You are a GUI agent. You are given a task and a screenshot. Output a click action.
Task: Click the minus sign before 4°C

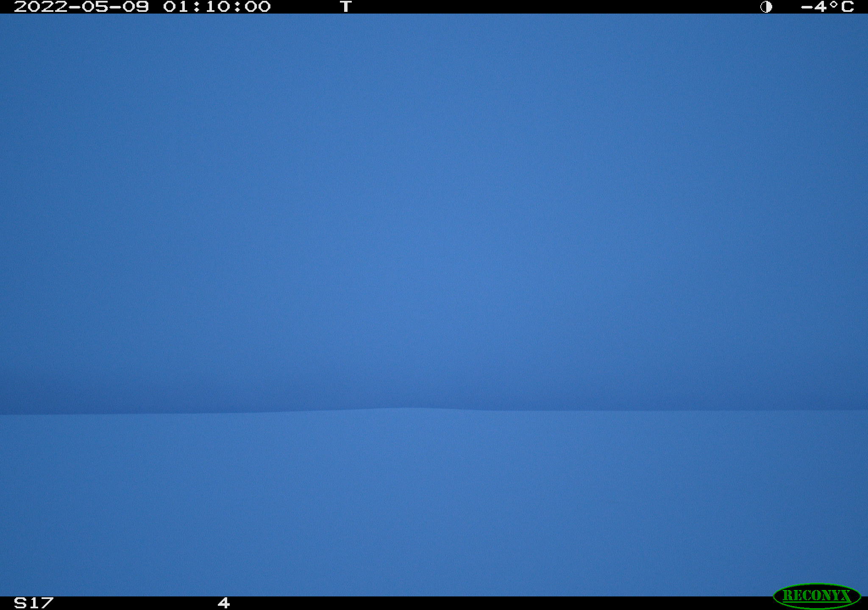pyautogui.click(x=807, y=7)
